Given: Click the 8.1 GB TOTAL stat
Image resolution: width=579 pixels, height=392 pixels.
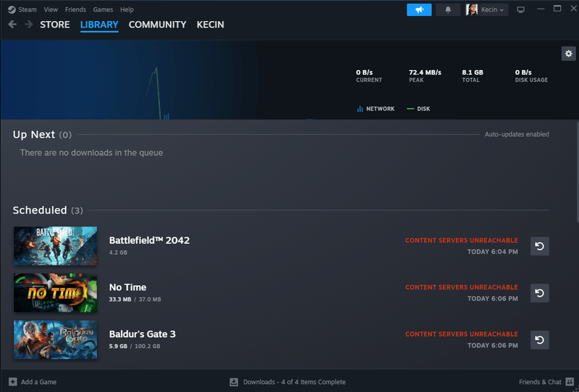Looking at the screenshot, I should click(473, 76).
